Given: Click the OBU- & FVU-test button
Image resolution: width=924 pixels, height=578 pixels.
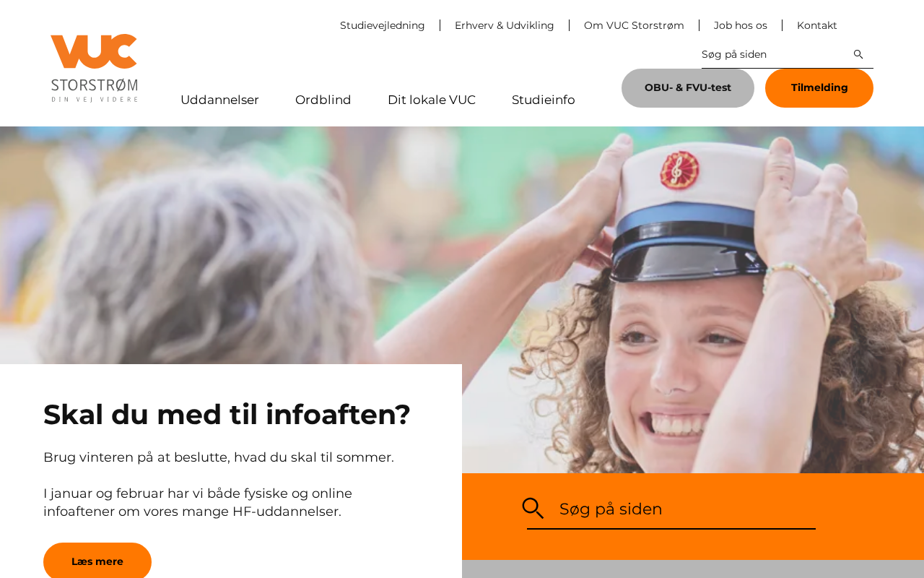Looking at the screenshot, I should coord(688,88).
